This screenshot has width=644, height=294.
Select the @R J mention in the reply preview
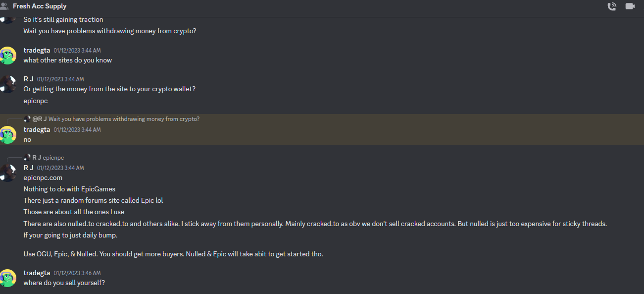[40, 119]
